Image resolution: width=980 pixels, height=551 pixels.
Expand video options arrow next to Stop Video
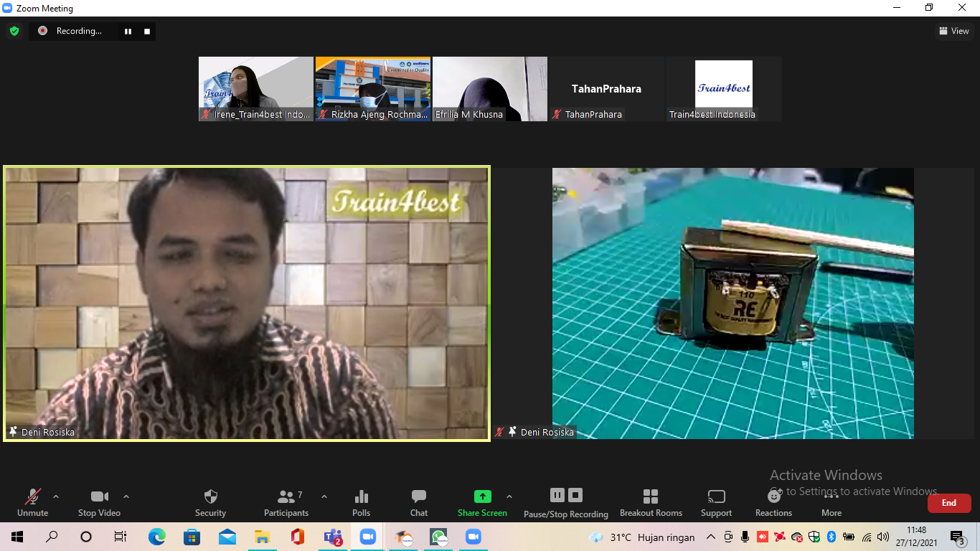coord(126,496)
